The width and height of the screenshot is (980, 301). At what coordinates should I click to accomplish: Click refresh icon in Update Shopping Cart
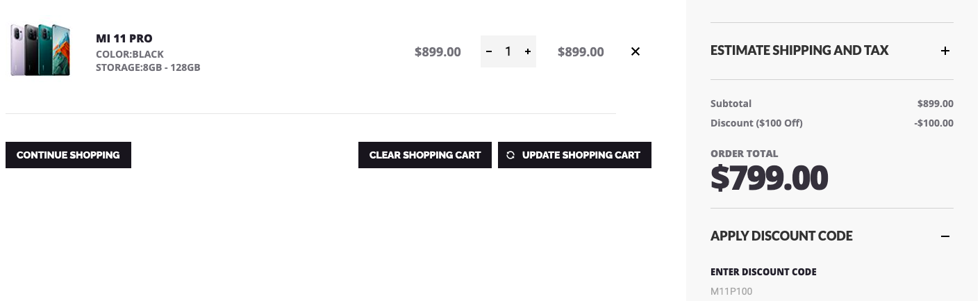(510, 155)
